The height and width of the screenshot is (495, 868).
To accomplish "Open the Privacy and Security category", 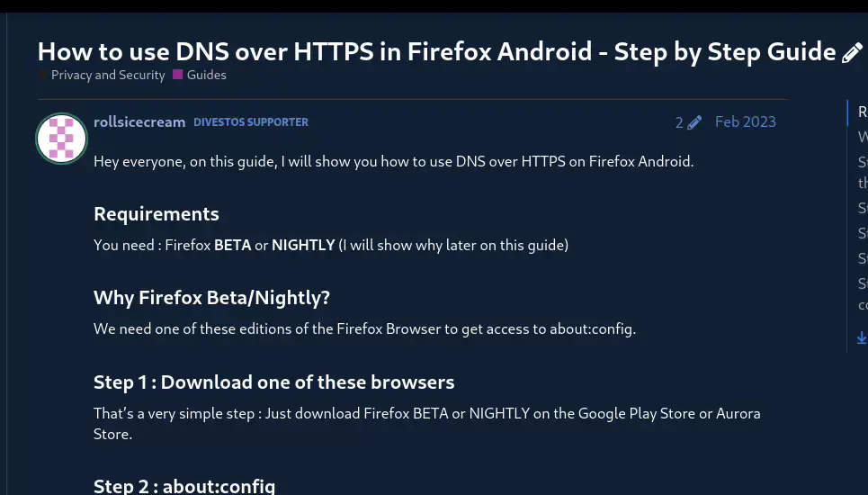I will point(108,76).
